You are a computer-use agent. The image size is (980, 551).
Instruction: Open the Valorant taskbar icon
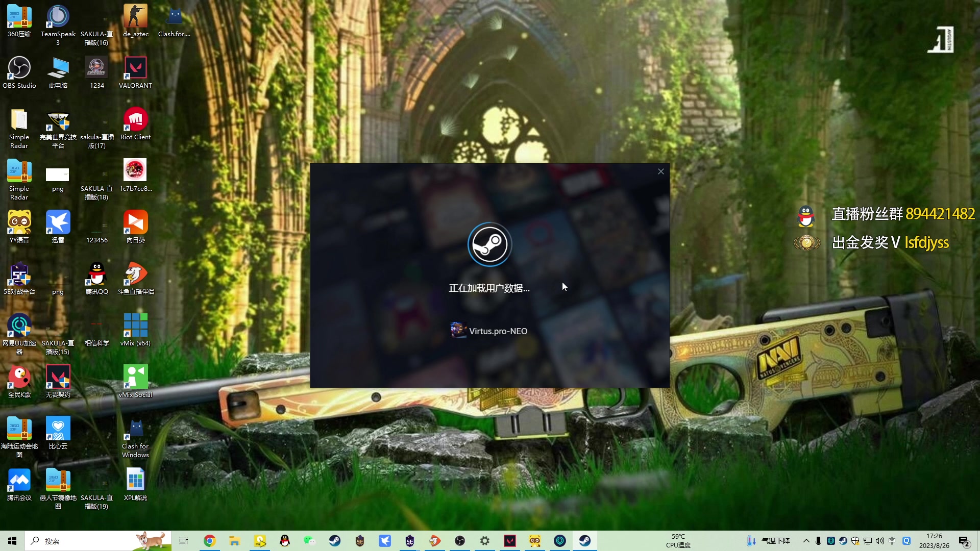tap(509, 541)
